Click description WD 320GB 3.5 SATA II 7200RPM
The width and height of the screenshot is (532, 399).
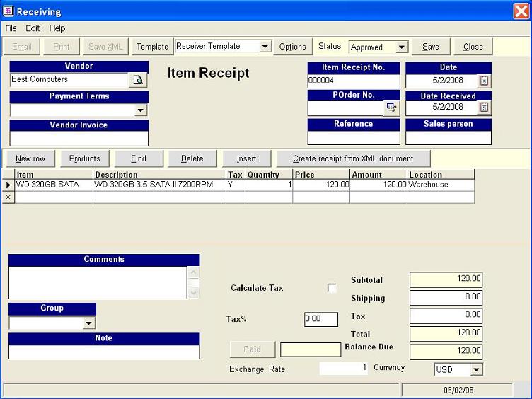[159, 185]
